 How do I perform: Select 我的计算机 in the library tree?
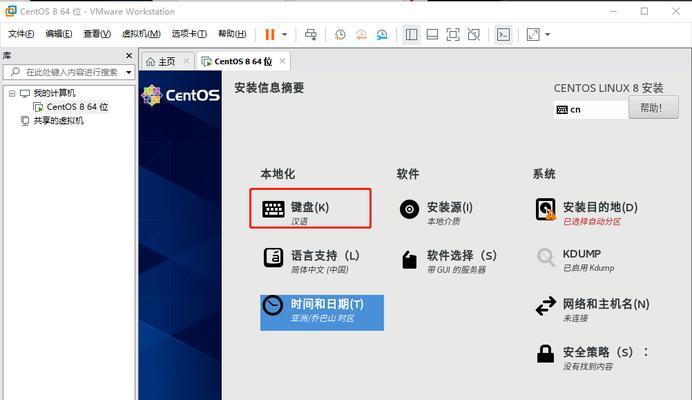[x=54, y=93]
